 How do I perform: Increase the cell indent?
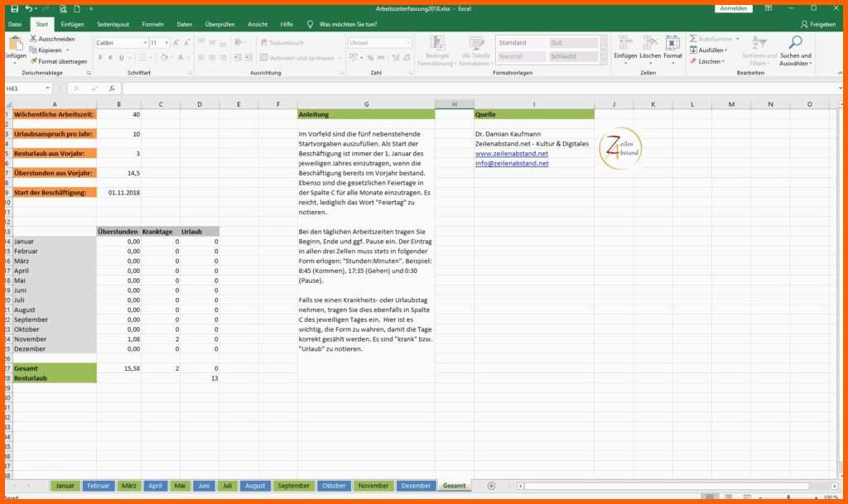coord(248,58)
